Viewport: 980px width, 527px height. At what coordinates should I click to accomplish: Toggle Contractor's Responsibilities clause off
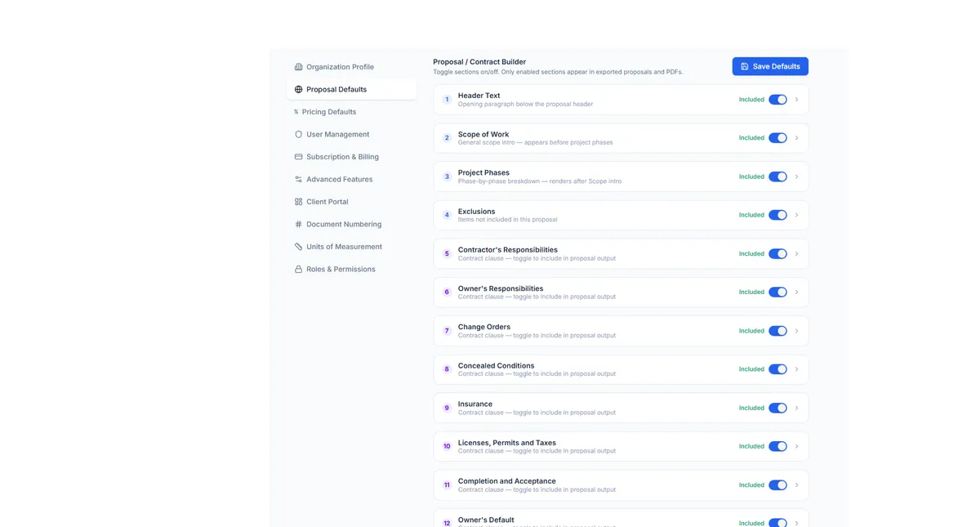(777, 254)
